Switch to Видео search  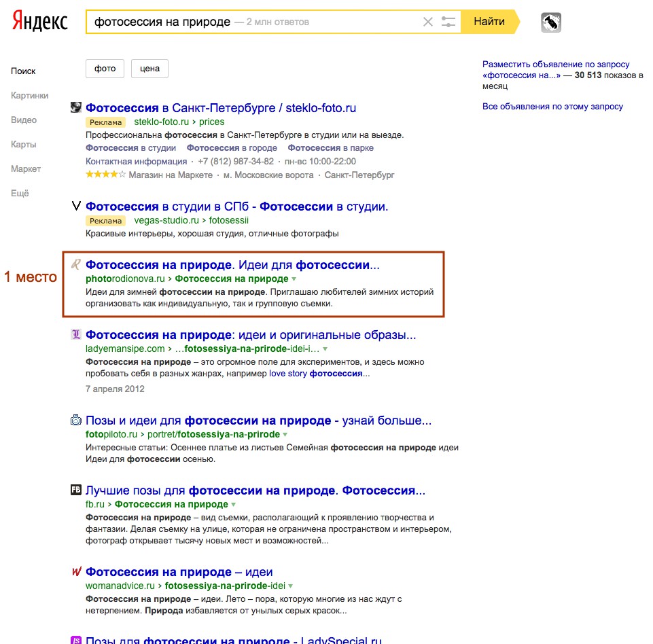pos(24,120)
